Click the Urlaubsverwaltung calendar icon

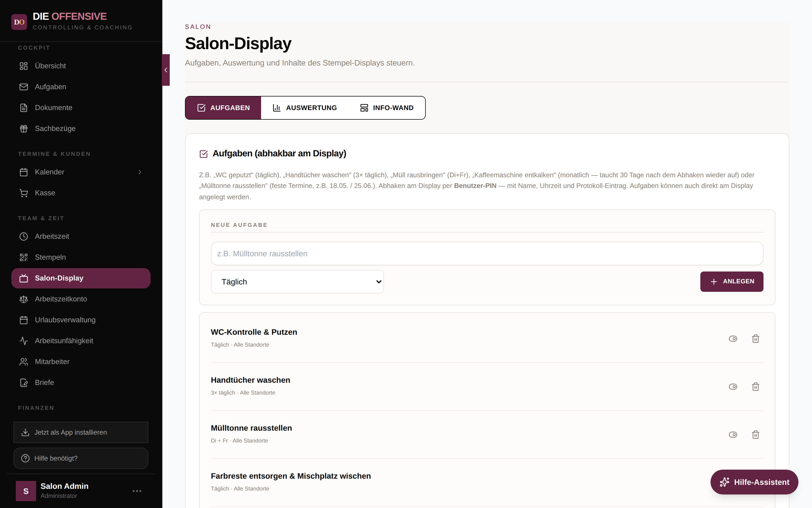coord(23,320)
